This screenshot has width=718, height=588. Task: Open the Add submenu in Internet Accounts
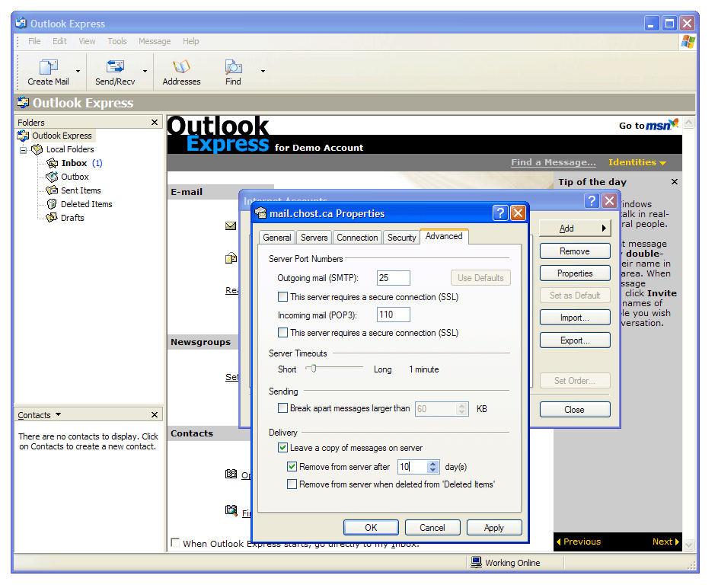coord(575,228)
